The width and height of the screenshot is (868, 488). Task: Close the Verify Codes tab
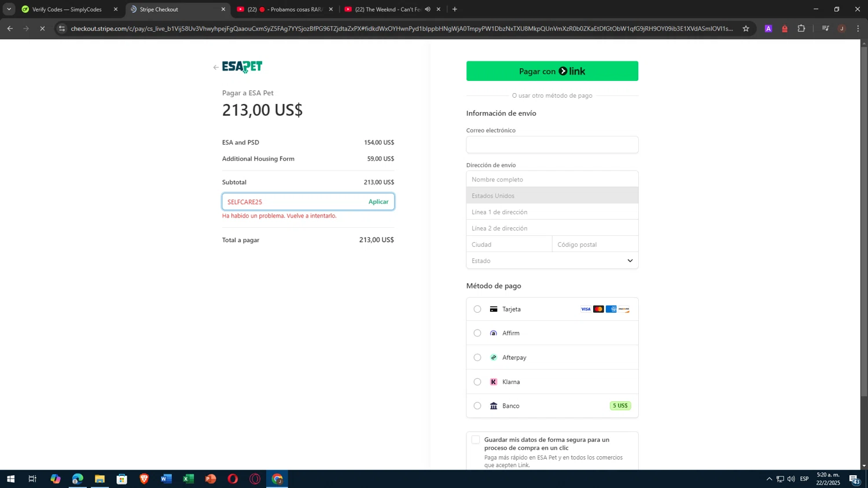point(116,9)
